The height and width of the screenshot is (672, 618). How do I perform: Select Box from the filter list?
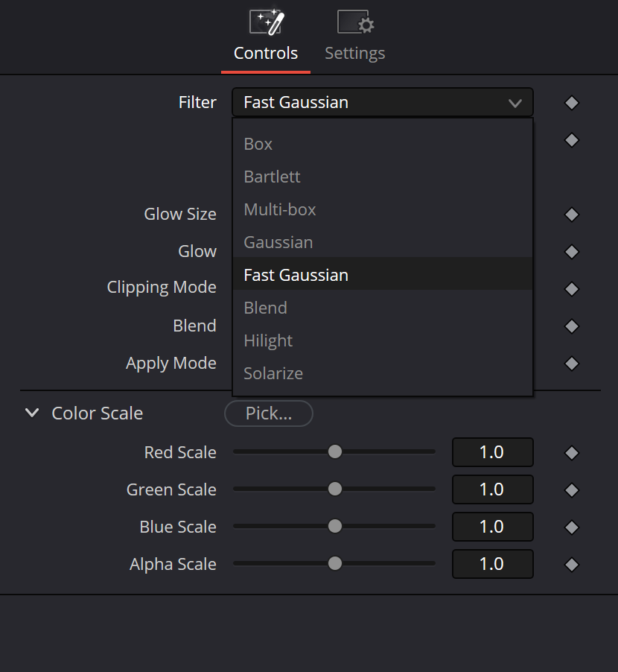coord(383,144)
